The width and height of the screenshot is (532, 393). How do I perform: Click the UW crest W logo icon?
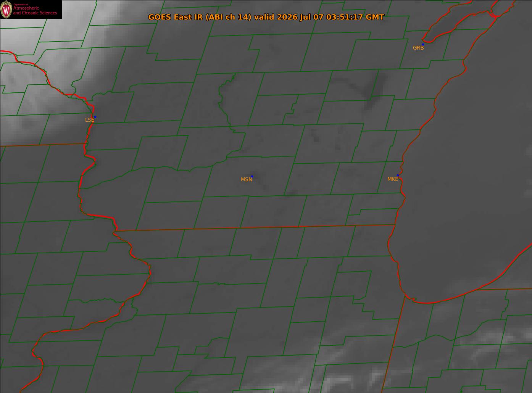click(x=6, y=9)
